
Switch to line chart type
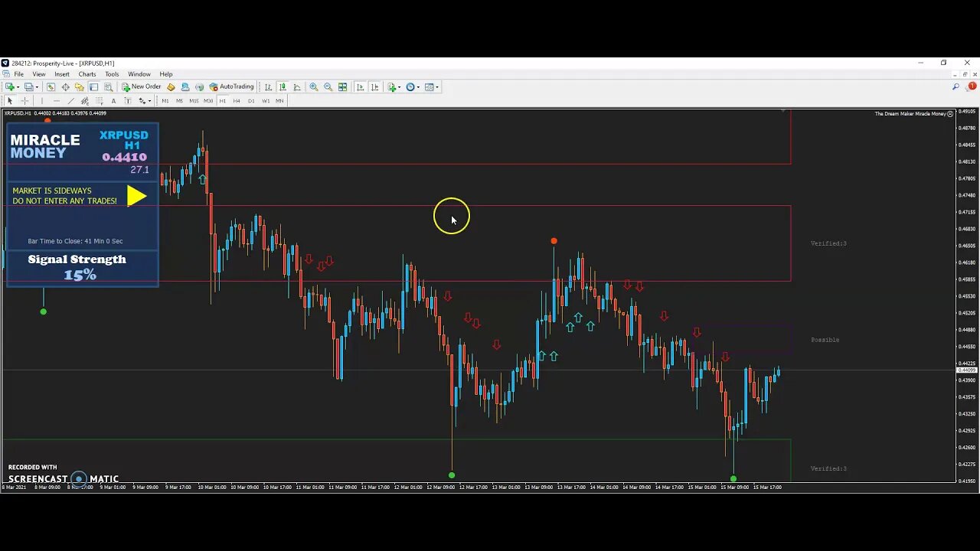point(297,86)
